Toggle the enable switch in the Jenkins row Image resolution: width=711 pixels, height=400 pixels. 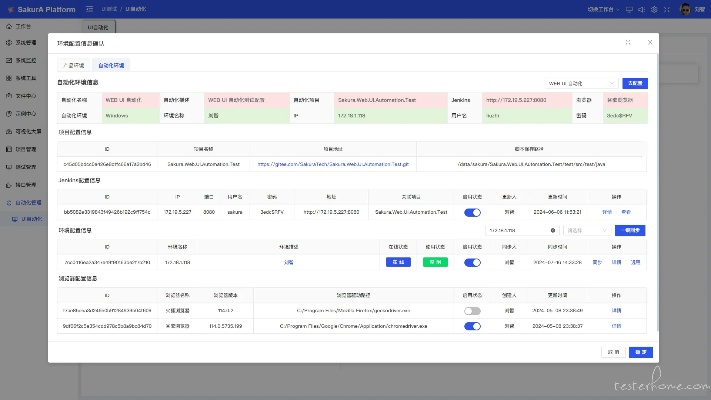point(473,212)
